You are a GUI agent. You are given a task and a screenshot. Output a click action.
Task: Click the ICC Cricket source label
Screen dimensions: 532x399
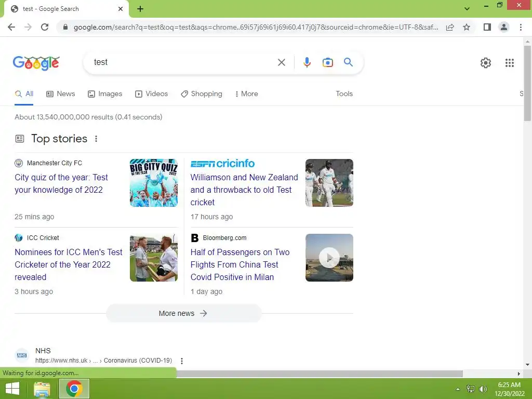coord(43,238)
